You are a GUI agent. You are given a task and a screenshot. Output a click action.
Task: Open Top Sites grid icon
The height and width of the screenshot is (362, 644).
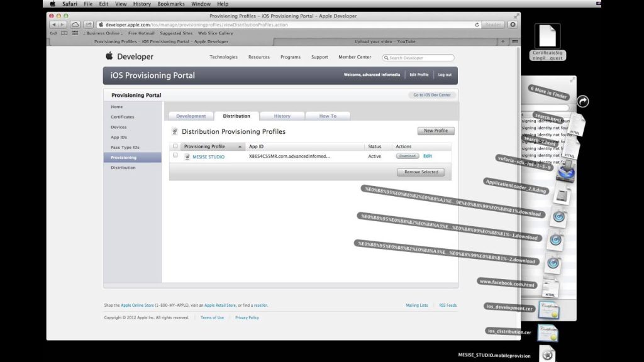pyautogui.click(x=75, y=33)
